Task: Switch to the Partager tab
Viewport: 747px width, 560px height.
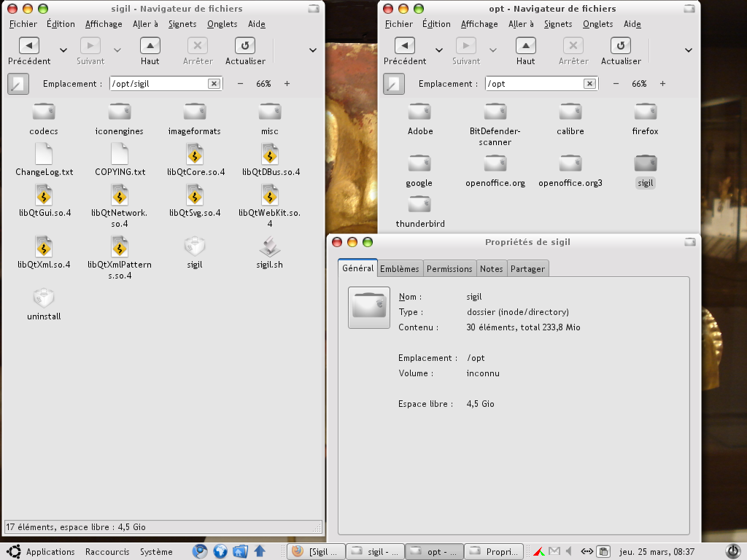Action: click(528, 268)
